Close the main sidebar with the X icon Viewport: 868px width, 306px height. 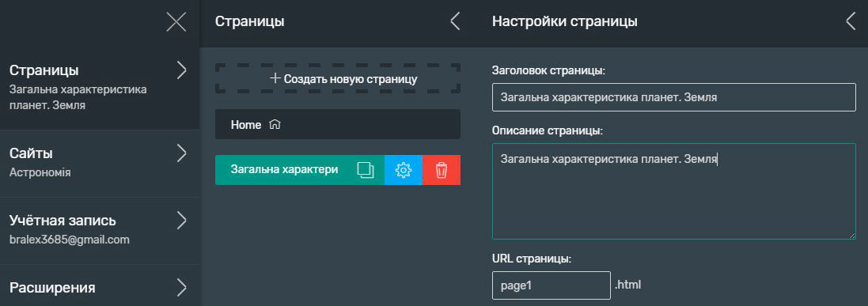tap(176, 22)
